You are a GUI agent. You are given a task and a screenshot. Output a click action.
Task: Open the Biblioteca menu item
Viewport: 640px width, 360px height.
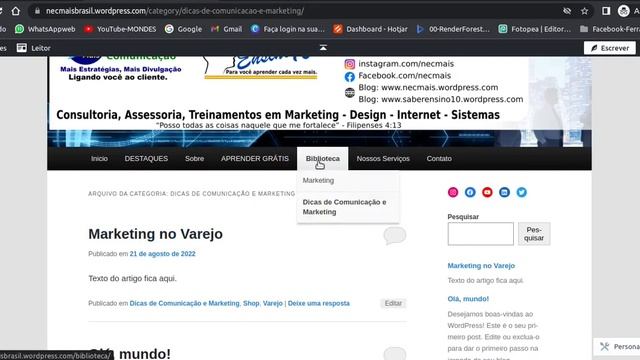click(x=322, y=158)
